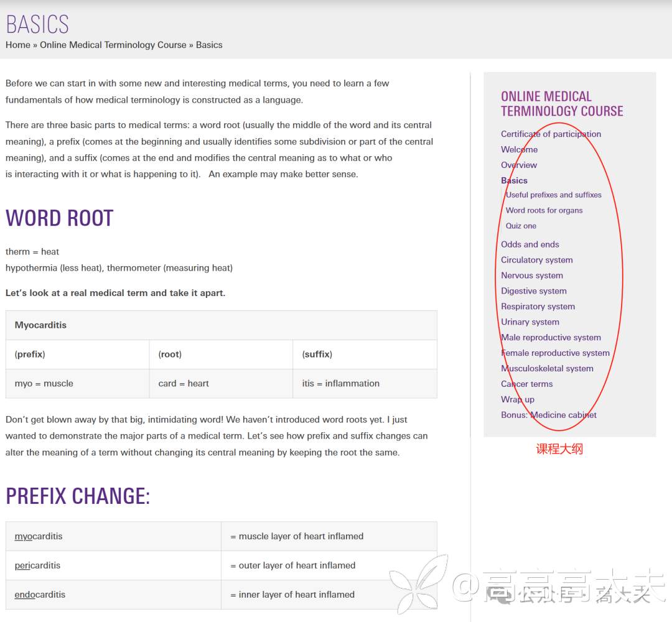Navigate to Odds and ends

click(x=530, y=244)
